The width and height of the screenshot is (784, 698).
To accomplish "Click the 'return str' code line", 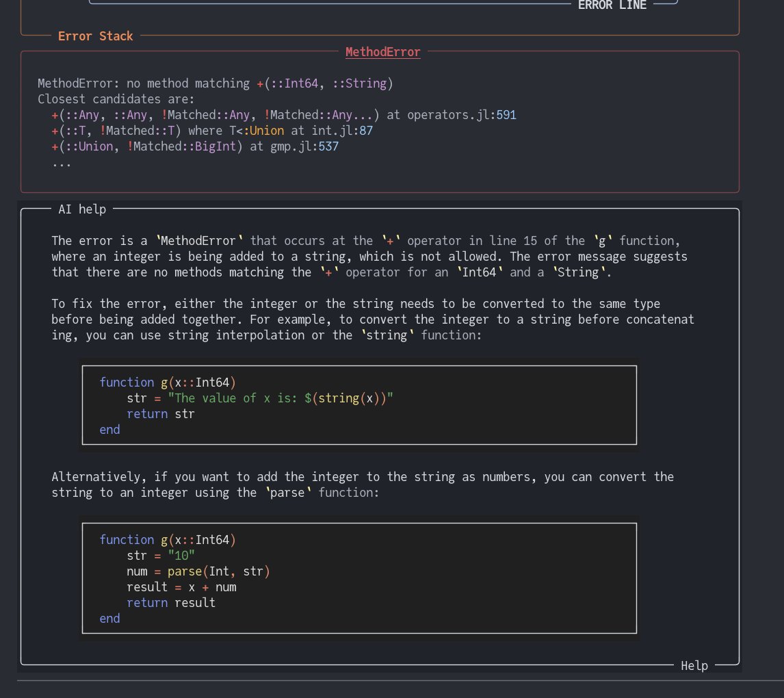I will tap(161, 414).
